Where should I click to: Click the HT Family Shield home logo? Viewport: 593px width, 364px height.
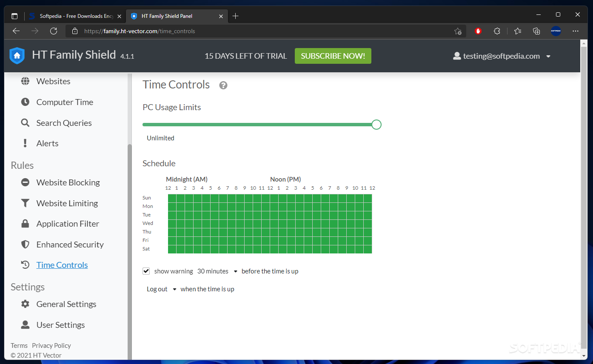tap(17, 56)
